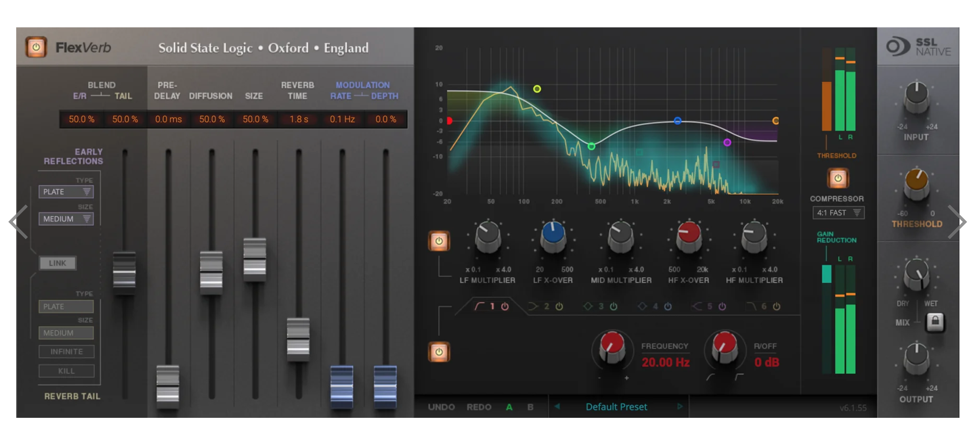Go to next preset arrow
This screenshot has width=980, height=443.
680,406
